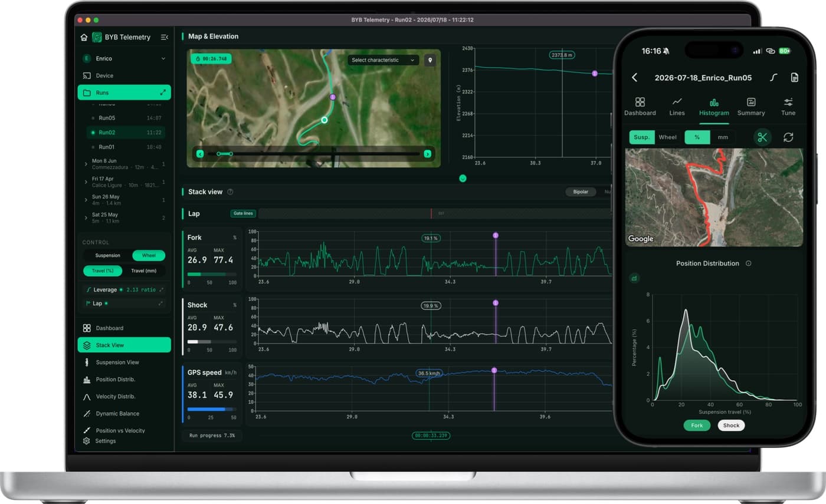826x504 pixels.
Task: Toggle Fork series in phone histogram
Action: 697,425
